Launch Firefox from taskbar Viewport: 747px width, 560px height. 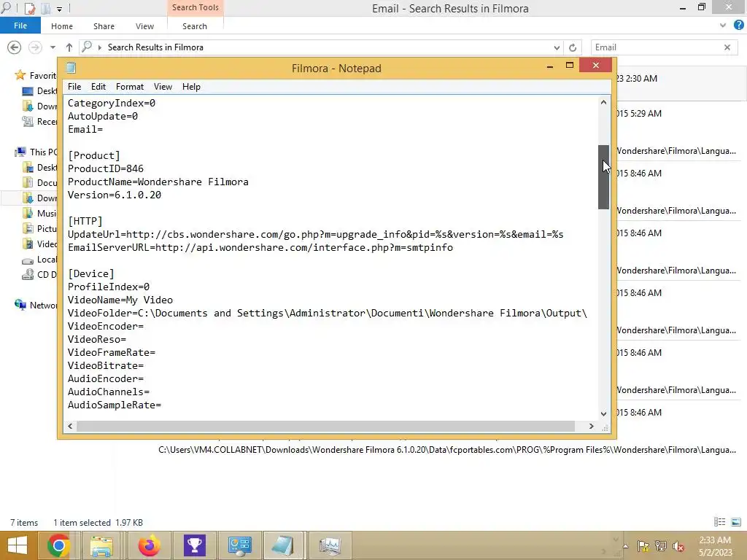(x=149, y=545)
